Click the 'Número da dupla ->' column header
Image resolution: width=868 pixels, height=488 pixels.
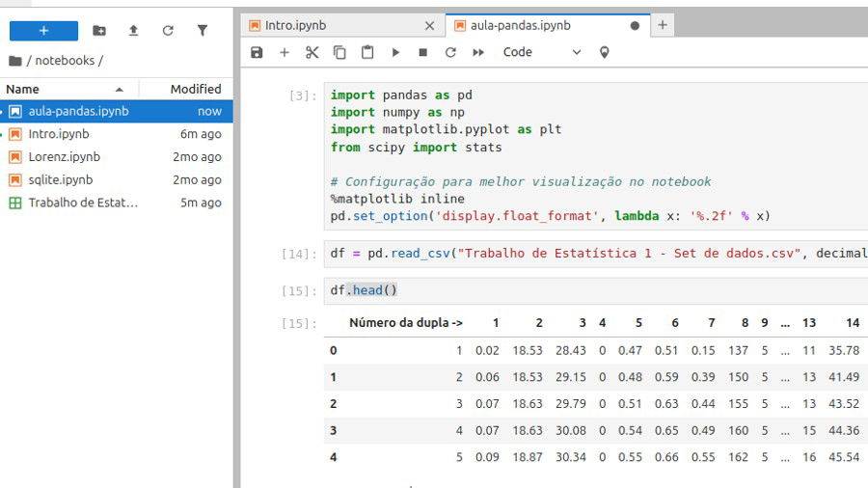[406, 323]
